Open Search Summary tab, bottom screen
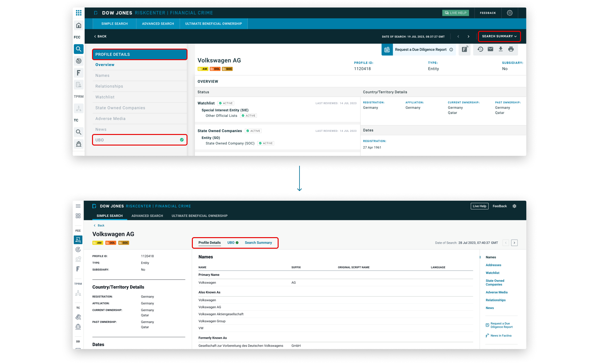 click(x=258, y=242)
